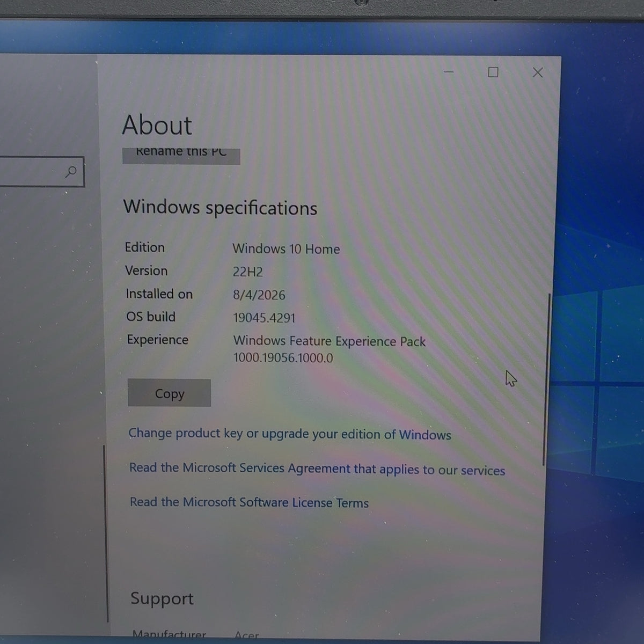Click the 'Version' label
The image size is (644, 644).
(146, 270)
